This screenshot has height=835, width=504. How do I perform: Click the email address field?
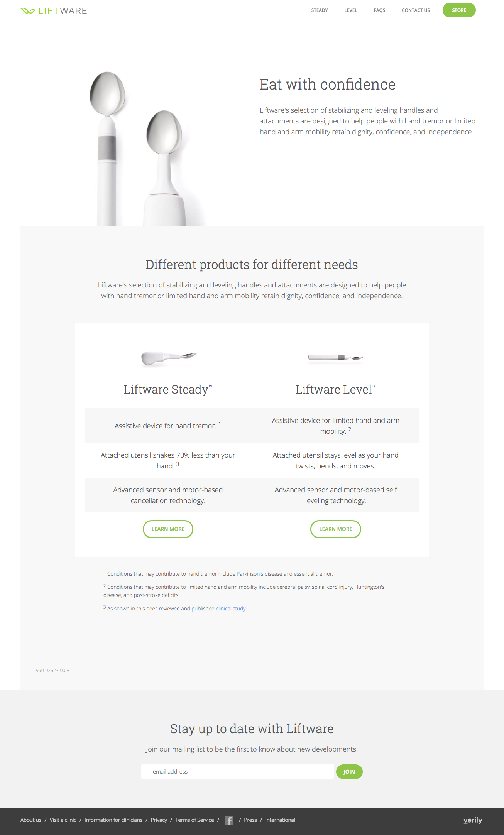click(237, 771)
